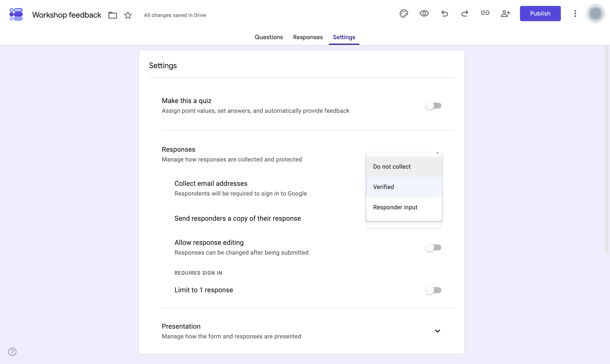Redo the last change
Screen dimensions: 610x364
pyautogui.click(x=465, y=14)
